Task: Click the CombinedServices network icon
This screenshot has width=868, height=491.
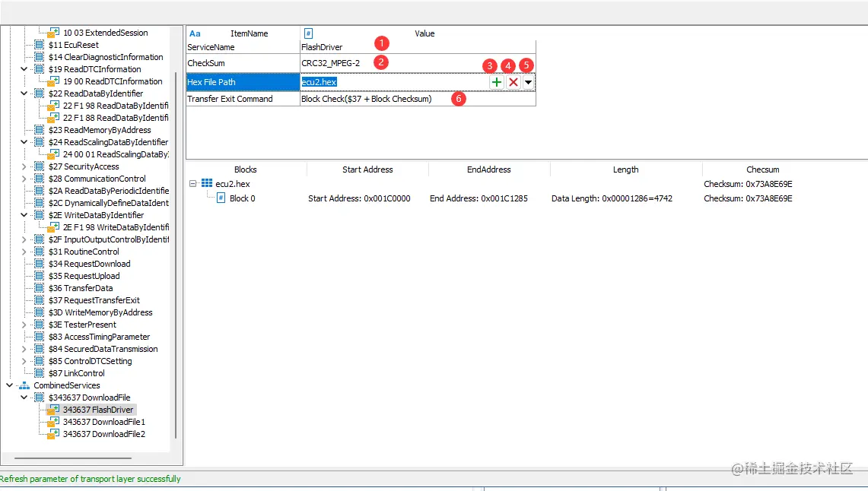Action: (24, 385)
